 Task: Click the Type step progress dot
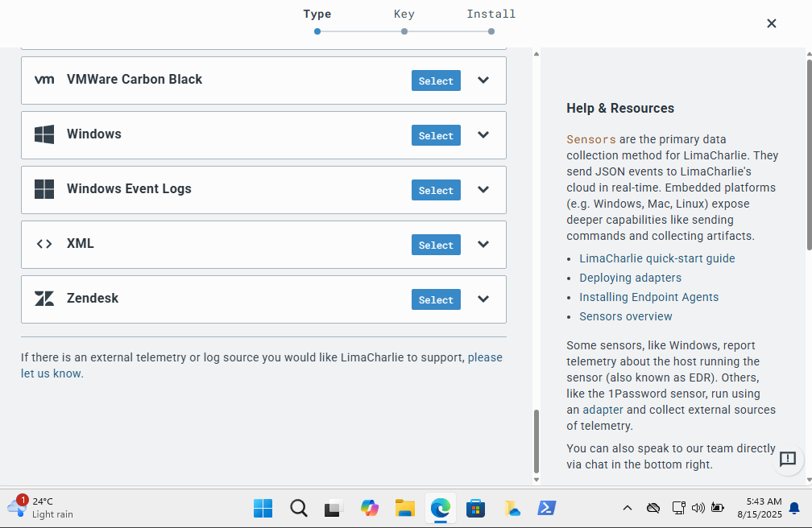tap(317, 31)
